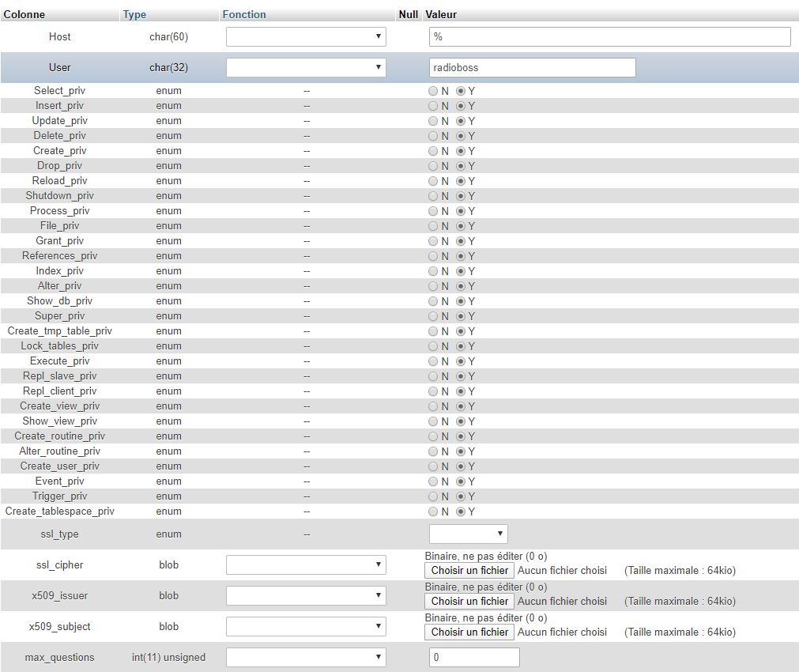The height and width of the screenshot is (672, 799).
Task: Click the Colonne header text
Action: pyautogui.click(x=24, y=14)
